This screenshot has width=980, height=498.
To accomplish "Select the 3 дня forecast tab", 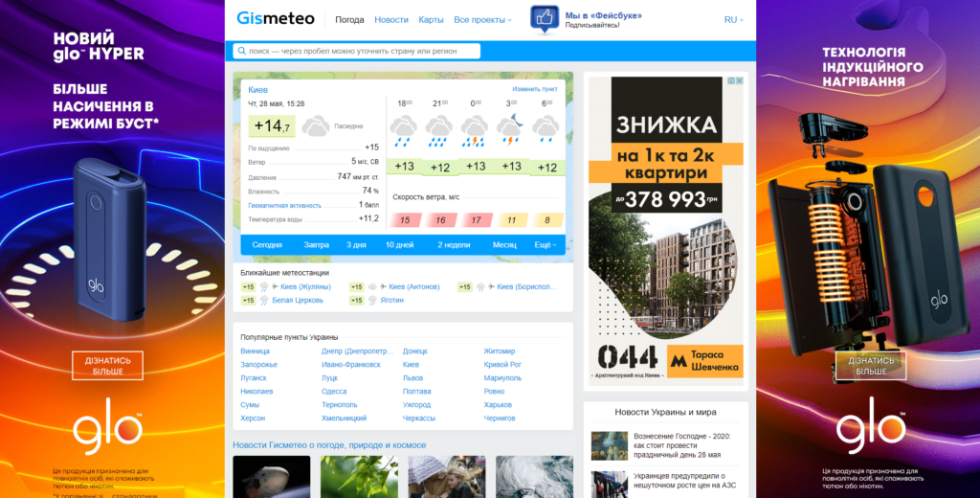I will 356,244.
